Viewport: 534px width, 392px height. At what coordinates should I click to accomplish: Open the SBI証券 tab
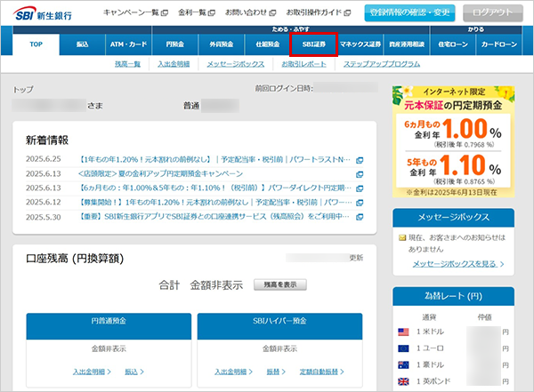click(x=313, y=44)
